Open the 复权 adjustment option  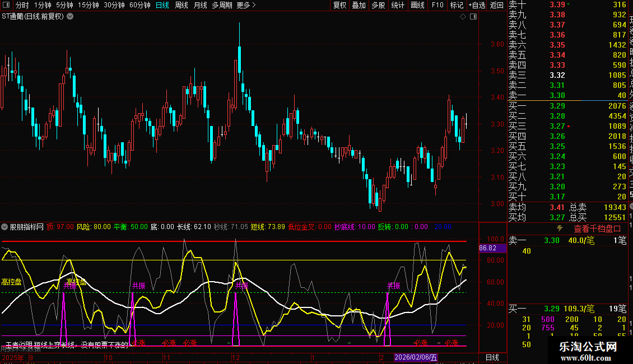pos(339,5)
